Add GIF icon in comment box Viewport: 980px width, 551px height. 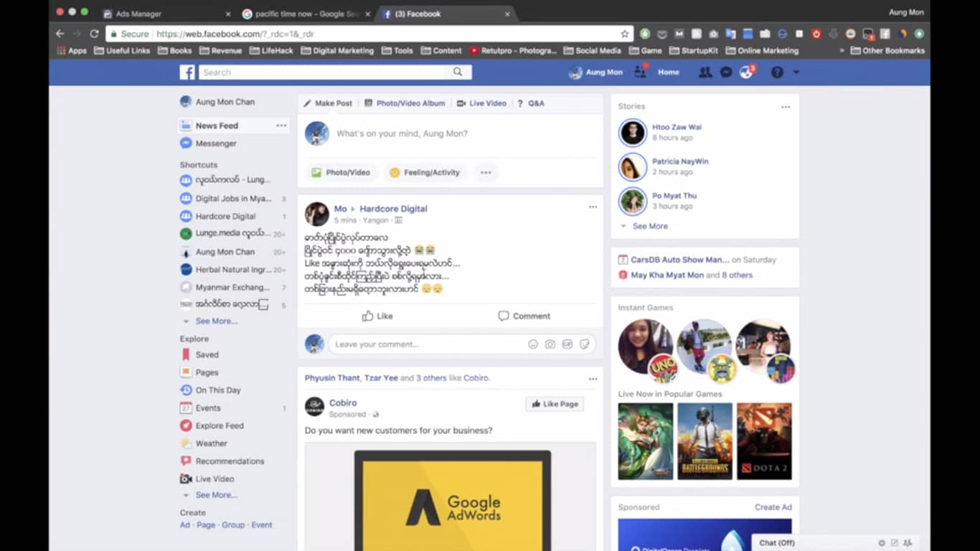pos(567,344)
